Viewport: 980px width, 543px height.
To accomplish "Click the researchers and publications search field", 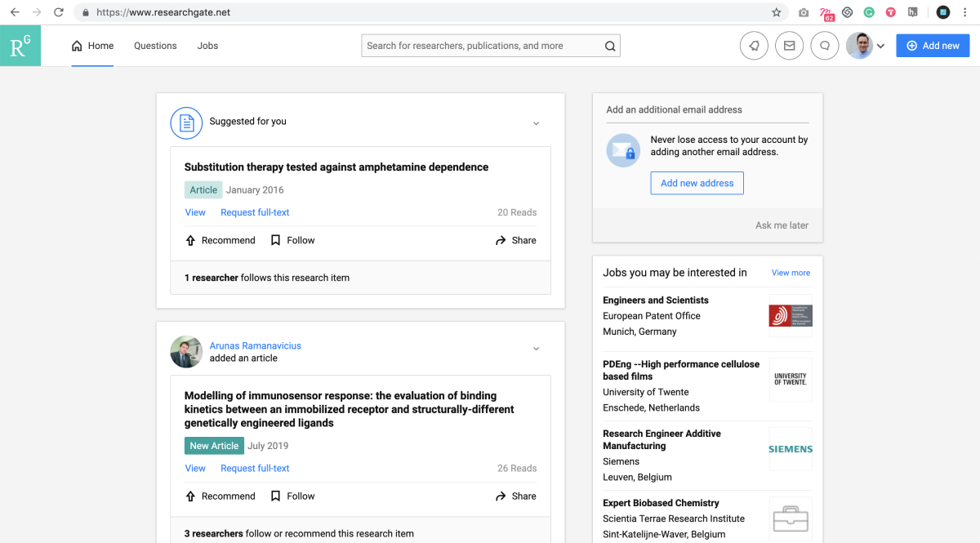I will pos(480,46).
